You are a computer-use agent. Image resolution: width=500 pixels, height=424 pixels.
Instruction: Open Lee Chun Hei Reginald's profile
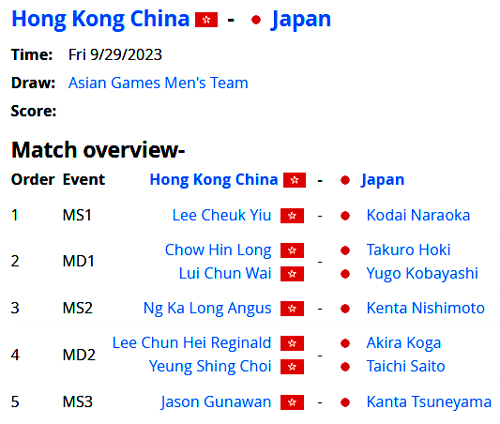pyautogui.click(x=192, y=343)
